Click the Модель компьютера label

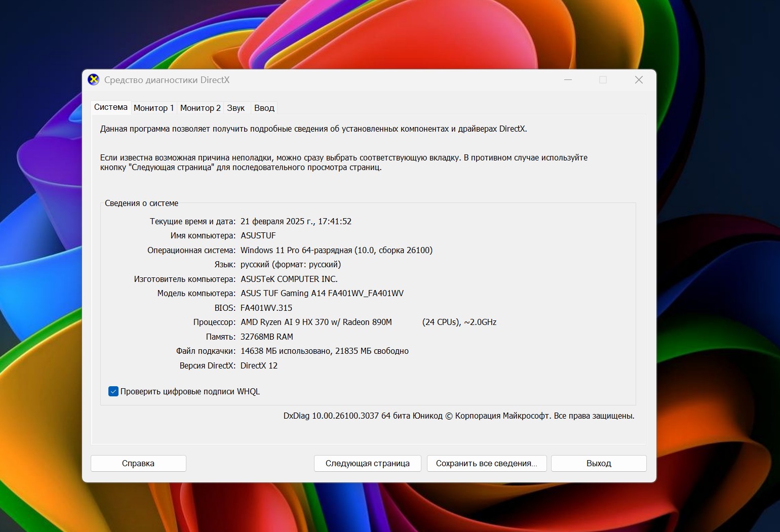197,294
